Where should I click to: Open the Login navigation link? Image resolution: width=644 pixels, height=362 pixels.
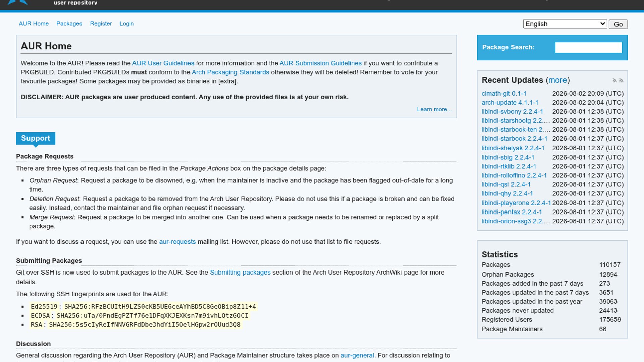click(x=126, y=24)
